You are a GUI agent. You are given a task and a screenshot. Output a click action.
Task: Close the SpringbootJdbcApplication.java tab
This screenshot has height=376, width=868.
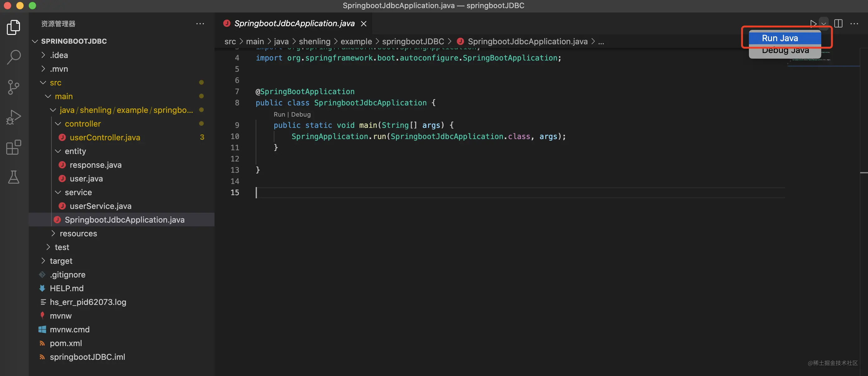(x=364, y=24)
